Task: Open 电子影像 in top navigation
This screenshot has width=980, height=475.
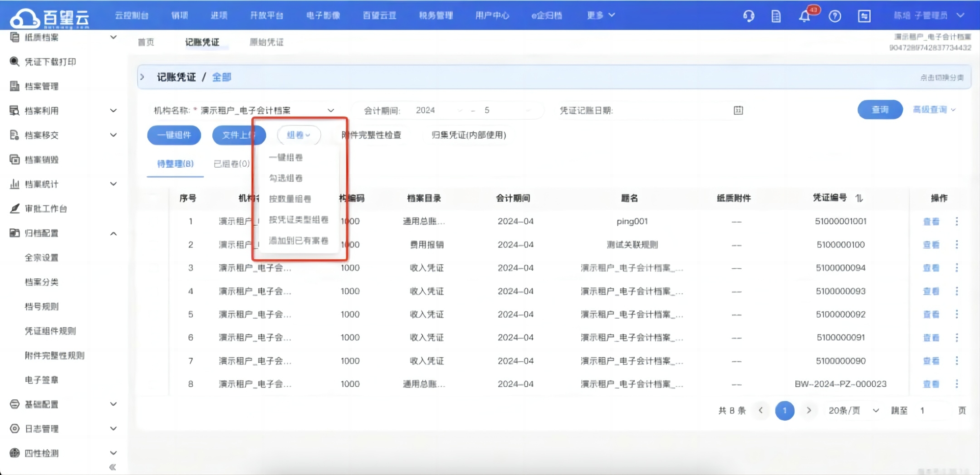Action: click(x=323, y=15)
